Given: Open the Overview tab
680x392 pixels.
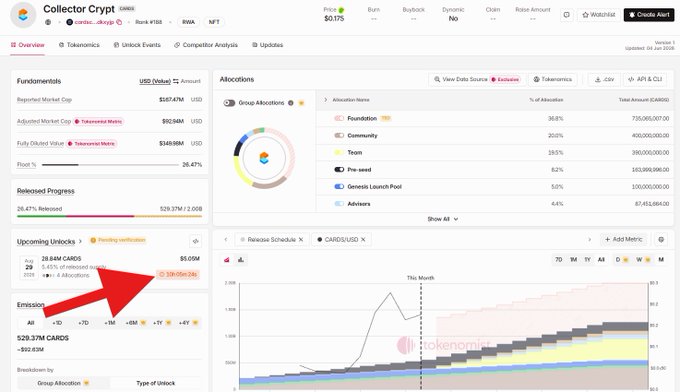Looking at the screenshot, I should coord(27,45).
